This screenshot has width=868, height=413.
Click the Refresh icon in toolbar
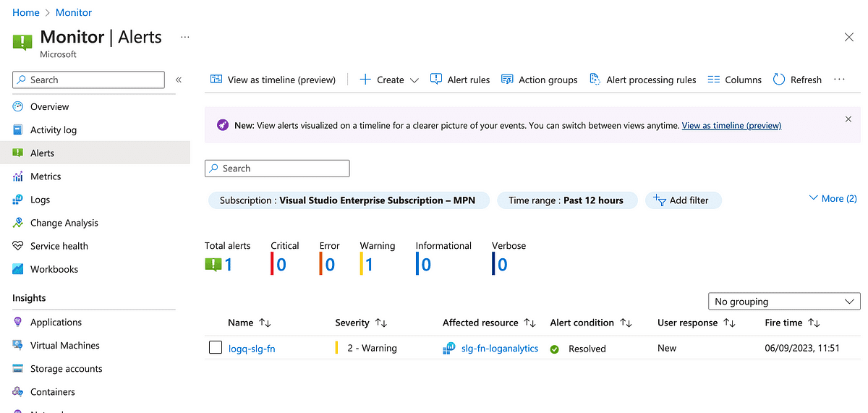coord(779,80)
